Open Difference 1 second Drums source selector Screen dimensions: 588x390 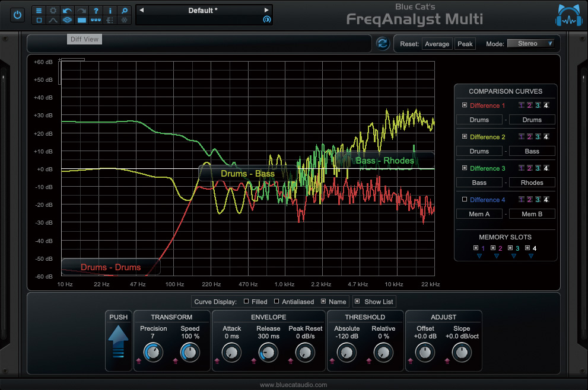[x=532, y=120]
